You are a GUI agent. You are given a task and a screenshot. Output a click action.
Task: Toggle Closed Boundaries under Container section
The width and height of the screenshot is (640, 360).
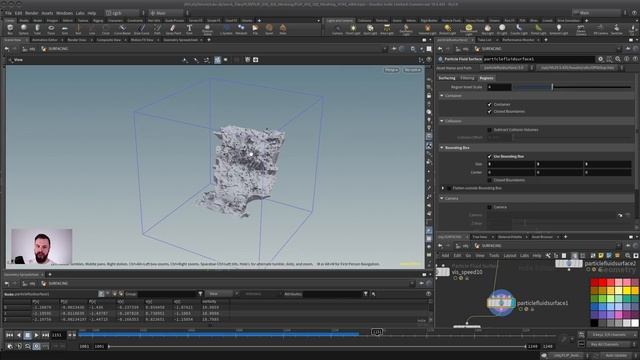489,111
